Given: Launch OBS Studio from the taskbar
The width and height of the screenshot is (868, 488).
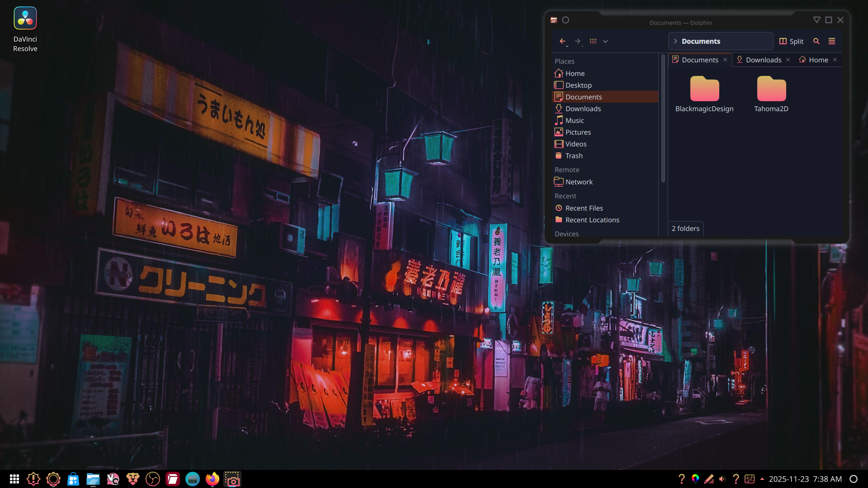Looking at the screenshot, I should tap(153, 479).
